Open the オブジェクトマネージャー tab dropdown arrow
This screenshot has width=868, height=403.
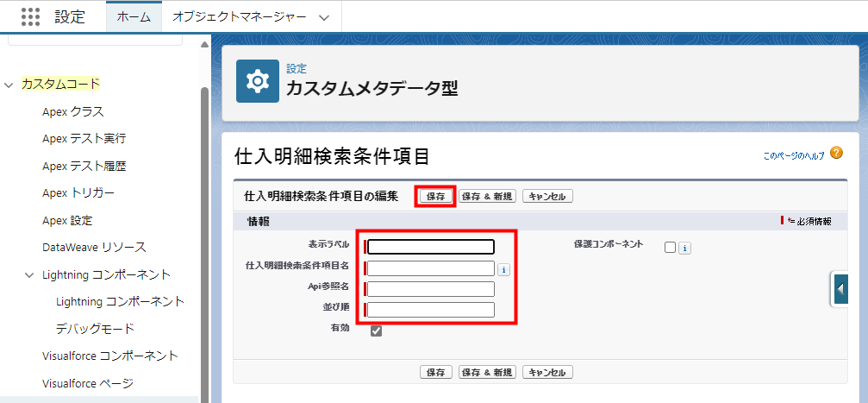click(x=323, y=17)
